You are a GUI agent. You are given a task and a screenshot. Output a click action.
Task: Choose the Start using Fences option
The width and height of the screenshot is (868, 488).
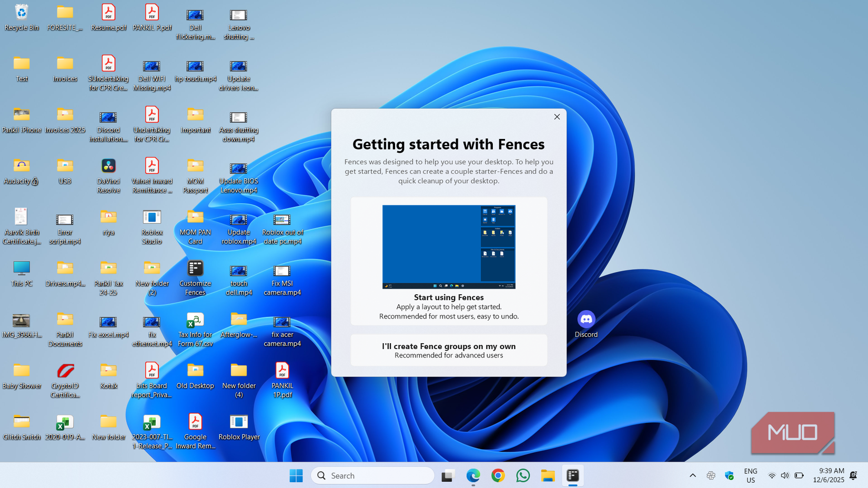click(449, 261)
